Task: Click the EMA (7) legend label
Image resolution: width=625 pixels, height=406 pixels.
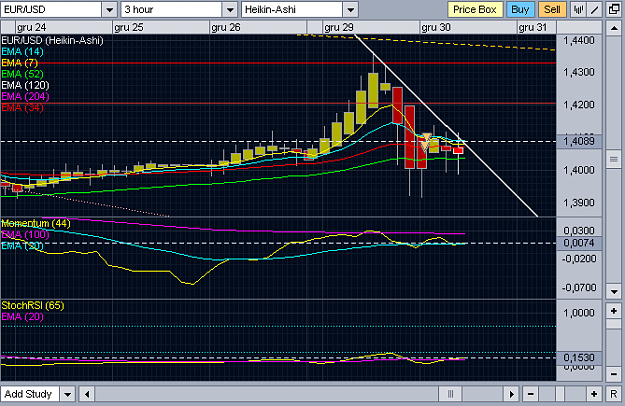Action: point(20,63)
